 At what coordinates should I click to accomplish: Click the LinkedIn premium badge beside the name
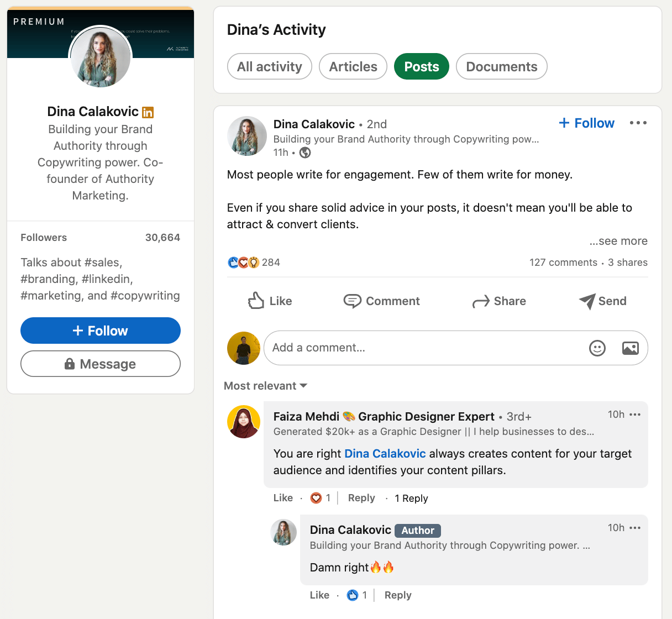pyautogui.click(x=148, y=112)
